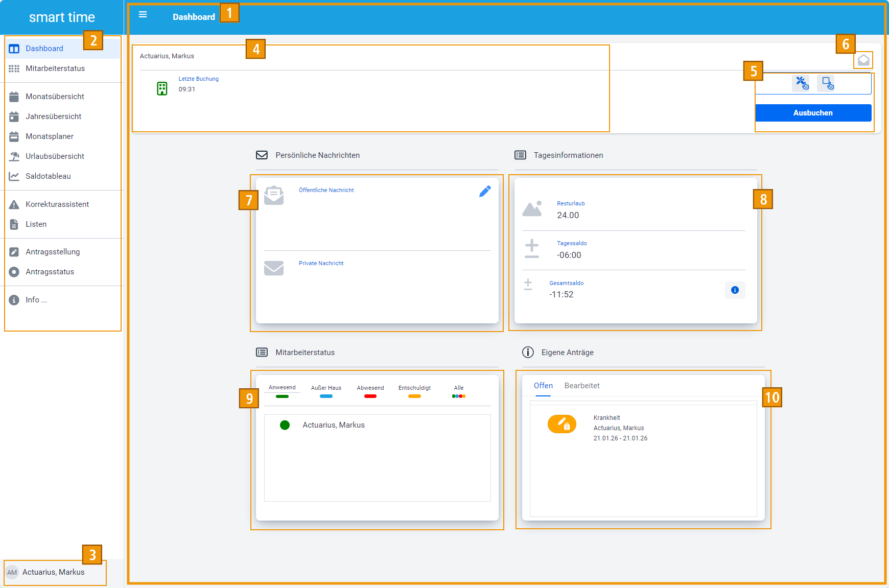Click the tools-with-hand booking icon

coord(801,83)
